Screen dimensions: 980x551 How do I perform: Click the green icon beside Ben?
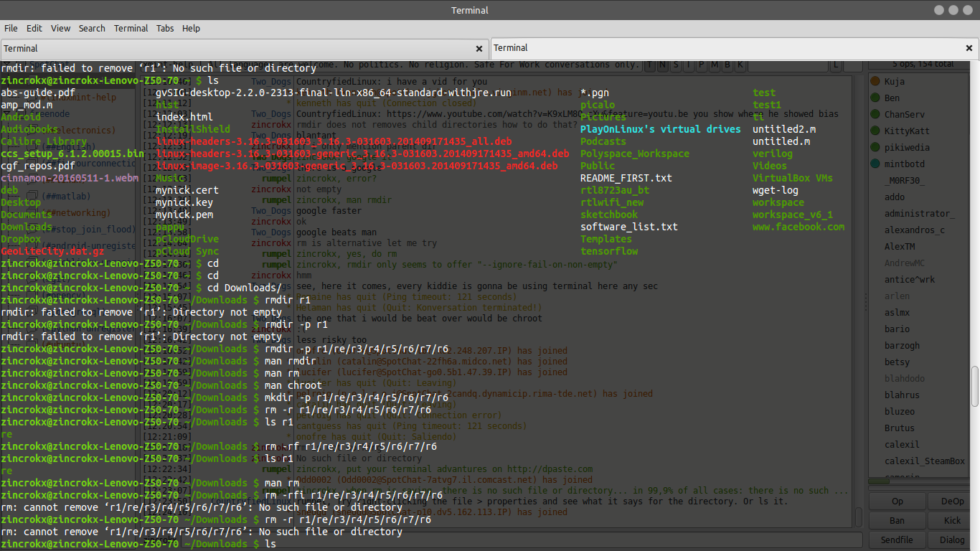tap(875, 98)
